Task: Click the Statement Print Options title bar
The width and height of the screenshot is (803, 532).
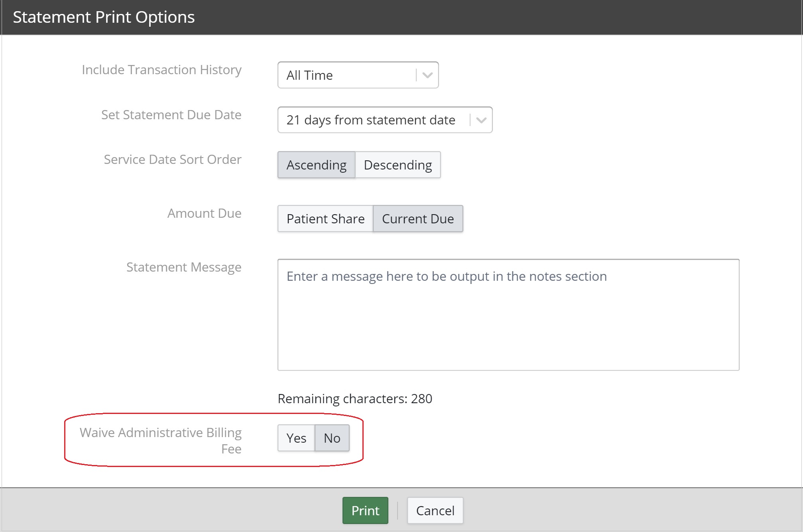Action: click(x=104, y=17)
